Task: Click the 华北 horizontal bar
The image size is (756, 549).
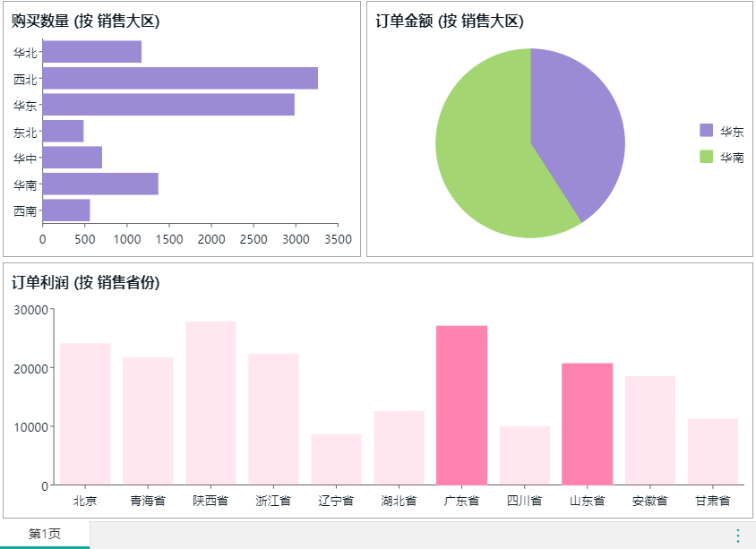Action: (91, 52)
